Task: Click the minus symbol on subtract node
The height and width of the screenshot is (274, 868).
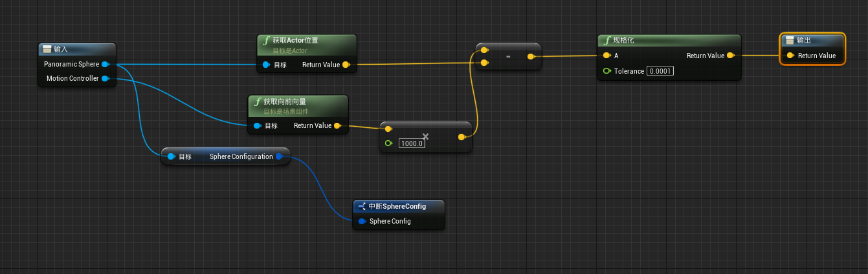Action: (508, 56)
